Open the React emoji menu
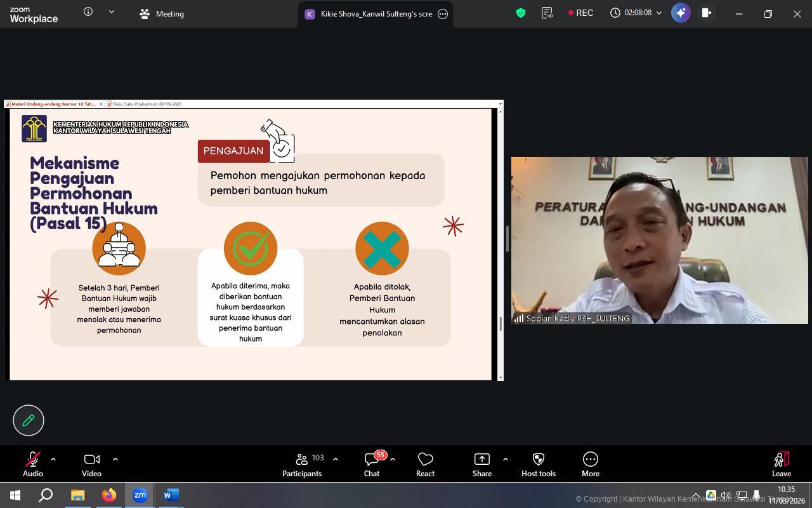Viewport: 812px width, 508px height. 425,464
